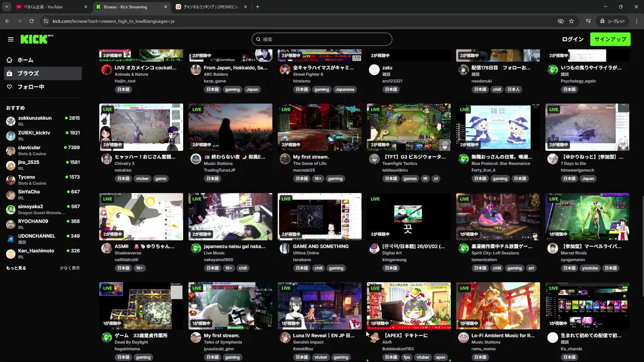The image size is (644, 362).
Task: Click kimganeung channel avatar
Action: 374,248
